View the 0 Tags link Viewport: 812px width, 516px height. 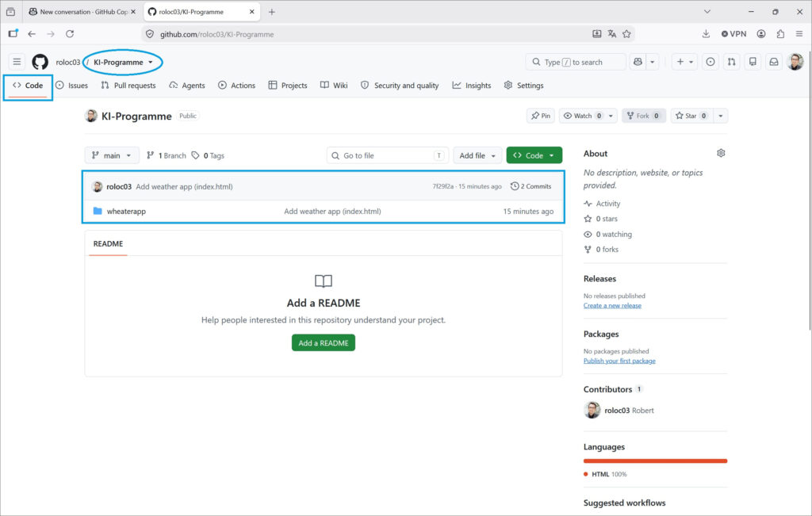(x=208, y=155)
